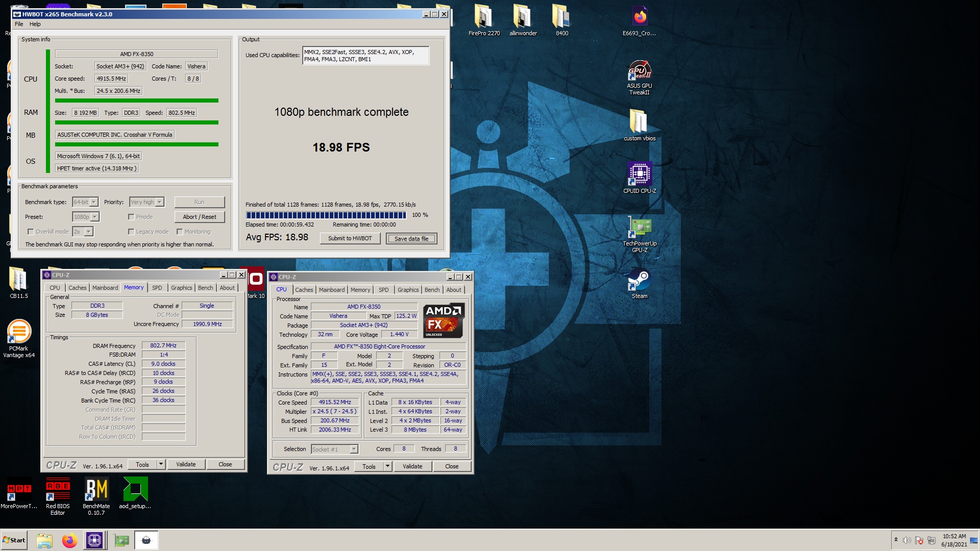Image resolution: width=980 pixels, height=551 pixels.
Task: Open Windows Explorer from taskbar
Action: (x=44, y=540)
